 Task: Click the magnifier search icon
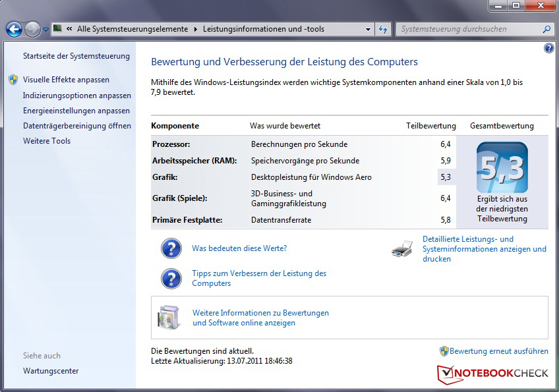point(546,29)
